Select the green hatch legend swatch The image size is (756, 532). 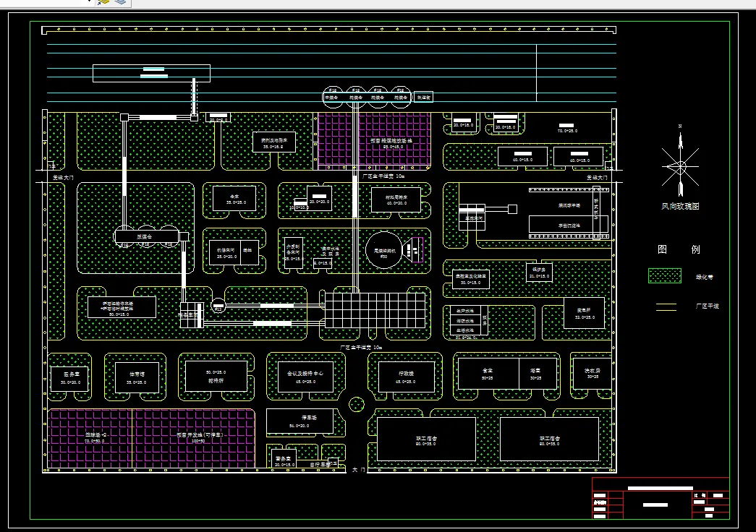click(x=664, y=275)
